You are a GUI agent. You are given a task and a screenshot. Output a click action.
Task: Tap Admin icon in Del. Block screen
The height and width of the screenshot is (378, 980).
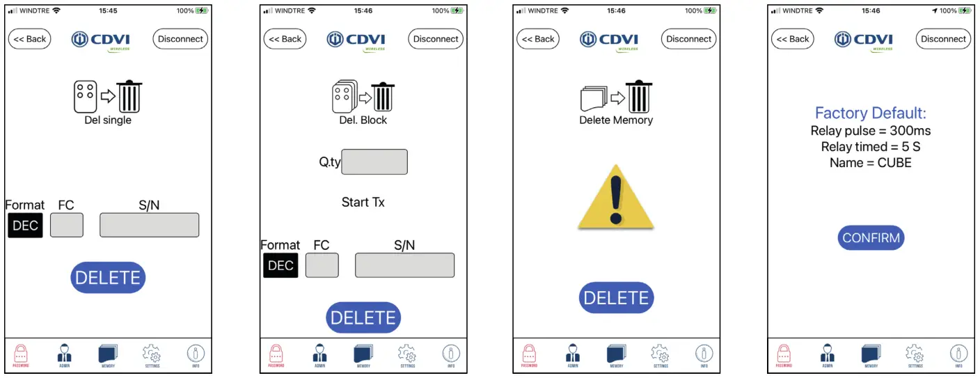tap(319, 355)
